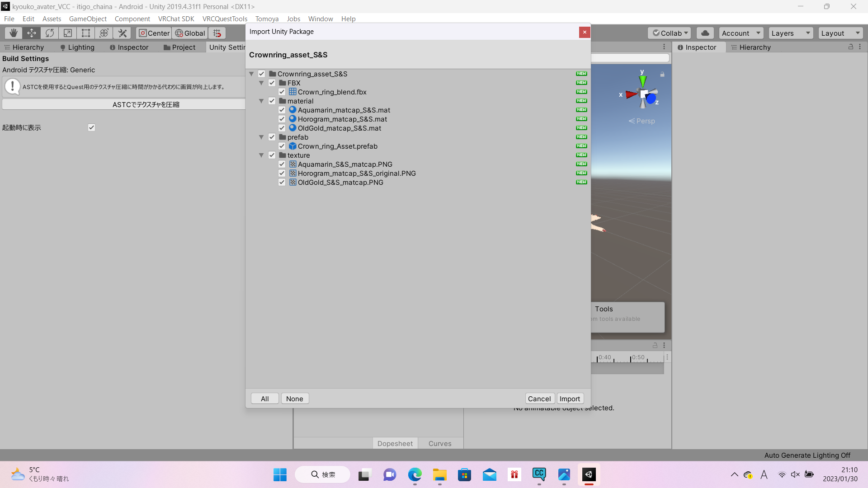Screen dimensions: 868x488
Task: Switch to the Lighting tab
Action: click(77, 47)
